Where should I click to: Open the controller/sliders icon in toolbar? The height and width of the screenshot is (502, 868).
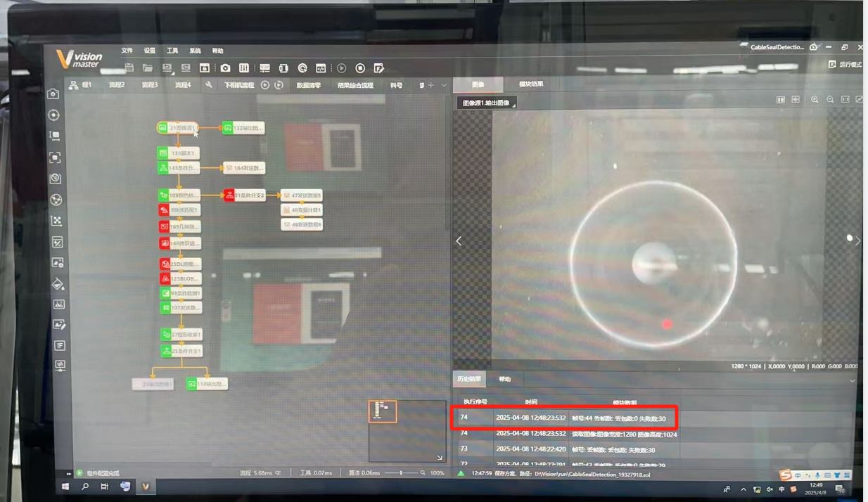point(244,68)
